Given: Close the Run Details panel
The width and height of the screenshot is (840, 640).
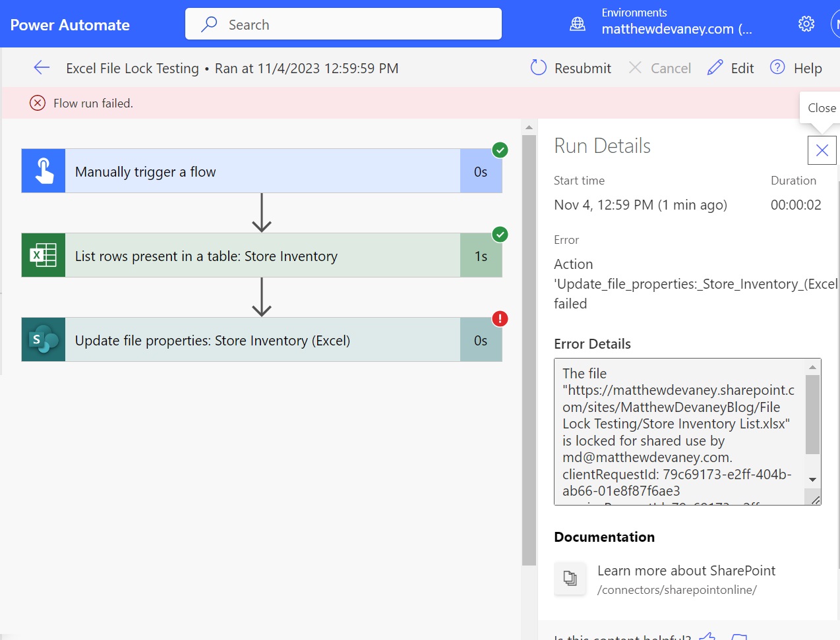Looking at the screenshot, I should click(822, 150).
